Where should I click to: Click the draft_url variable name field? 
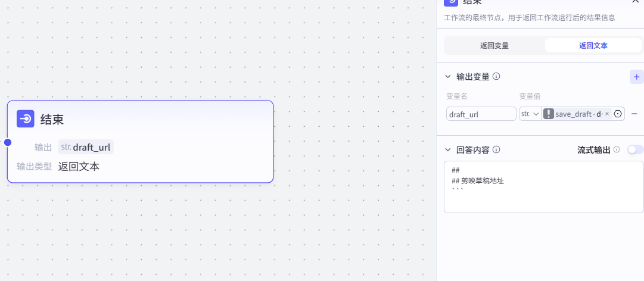(x=481, y=114)
